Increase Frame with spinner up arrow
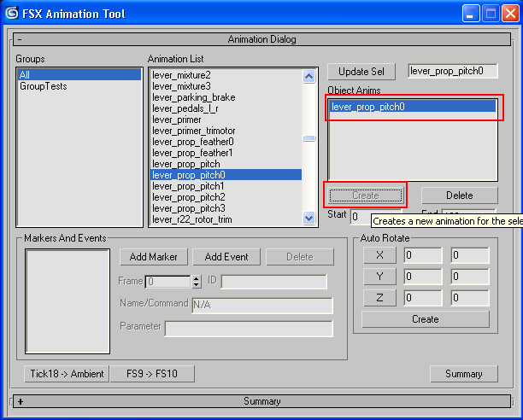Viewport: 523px width, 420px height. tap(197, 278)
